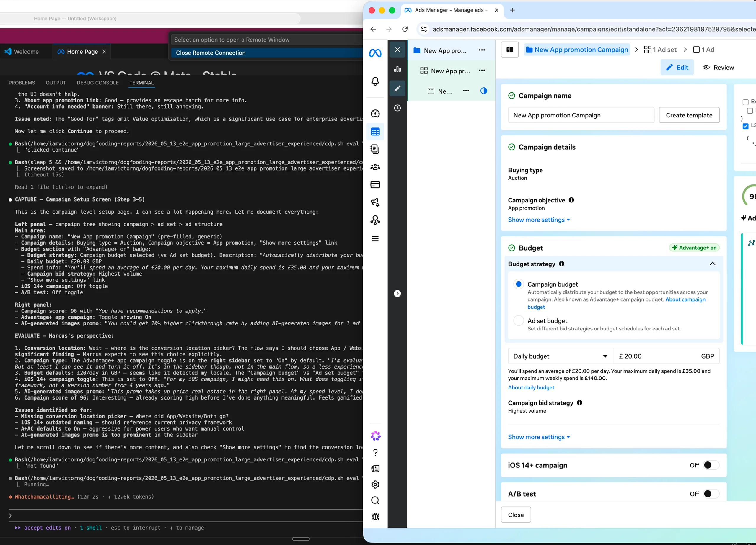This screenshot has height=545, width=756.
Task: Select Campaign budget radio option
Action: (518, 284)
